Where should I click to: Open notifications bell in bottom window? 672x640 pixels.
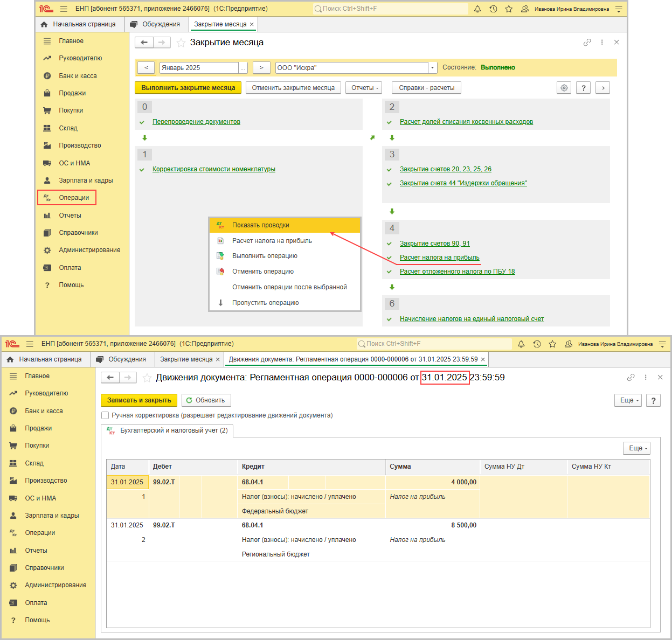click(521, 344)
